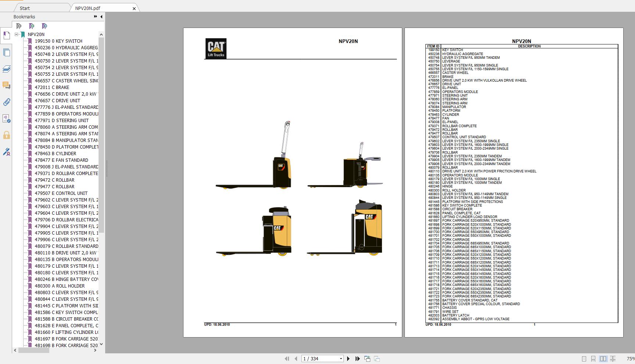Click item 472011 BRAKE row on page 2
The image size is (635, 364).
(x=522, y=76)
